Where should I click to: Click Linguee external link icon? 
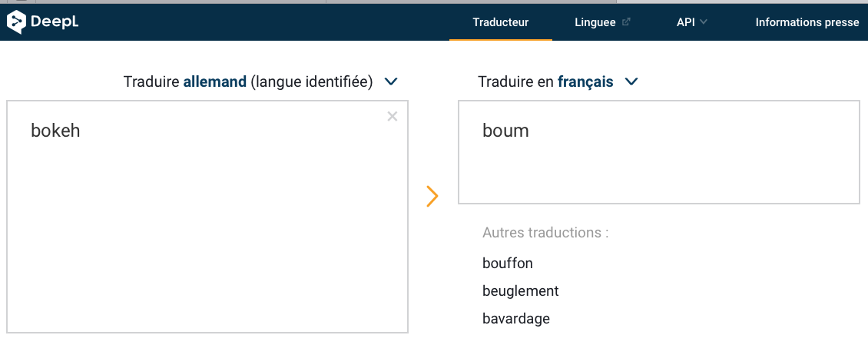click(626, 22)
